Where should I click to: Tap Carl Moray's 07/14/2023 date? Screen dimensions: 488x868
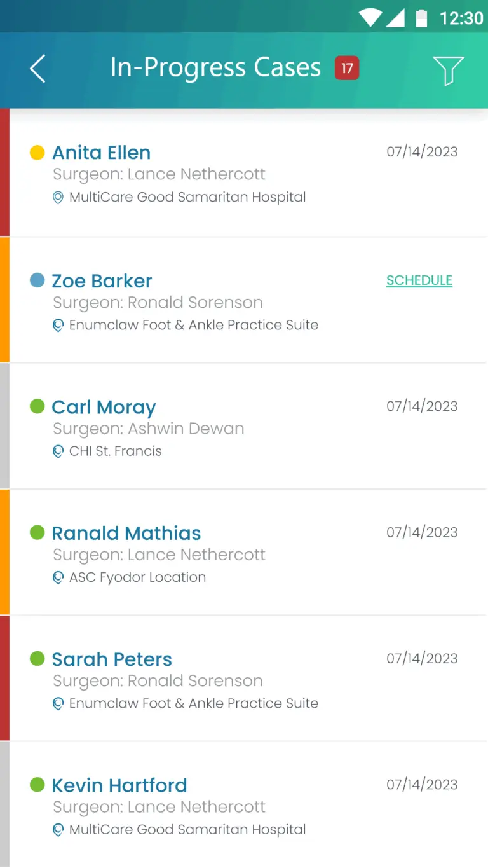pyautogui.click(x=422, y=406)
